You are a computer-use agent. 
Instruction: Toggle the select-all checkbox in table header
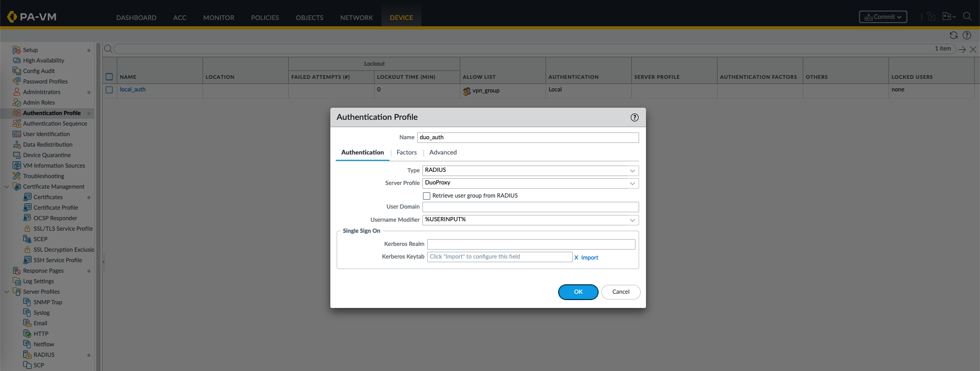(x=109, y=77)
